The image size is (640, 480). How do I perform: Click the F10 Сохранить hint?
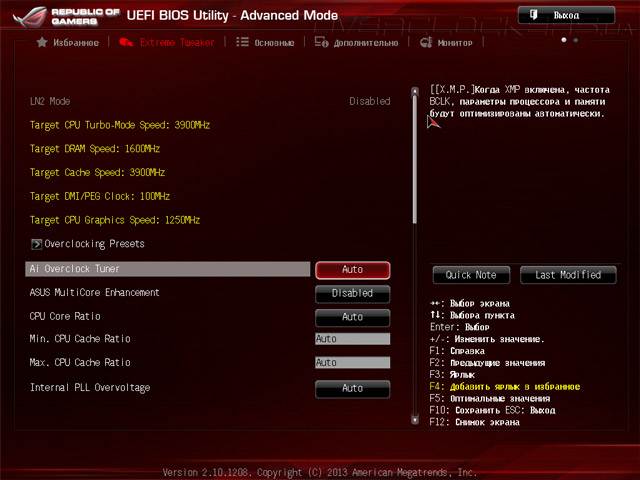463,410
